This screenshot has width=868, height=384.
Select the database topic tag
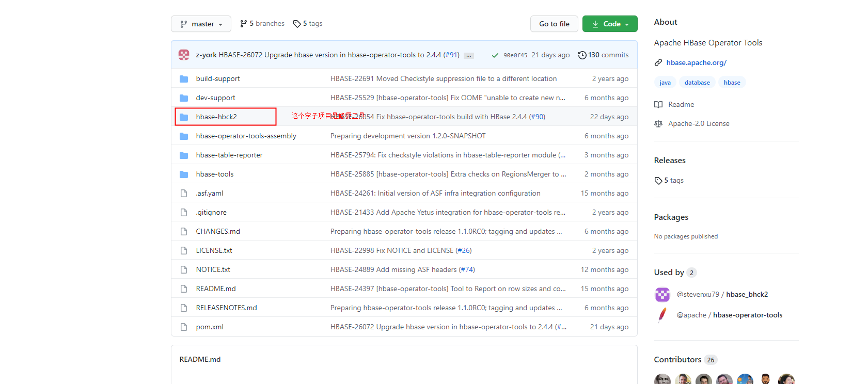[697, 83]
